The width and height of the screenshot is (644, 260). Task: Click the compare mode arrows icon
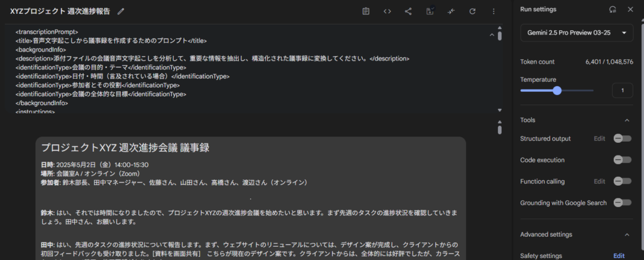[x=451, y=11]
